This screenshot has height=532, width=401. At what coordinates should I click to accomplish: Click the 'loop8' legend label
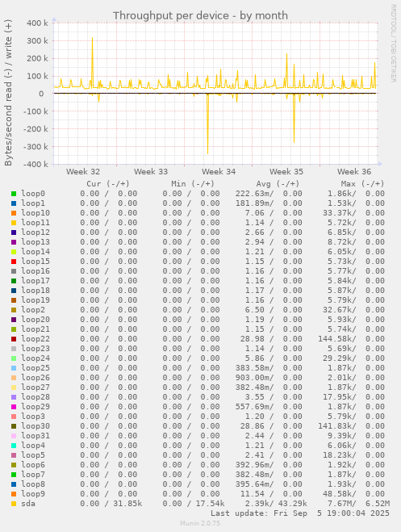(33, 484)
